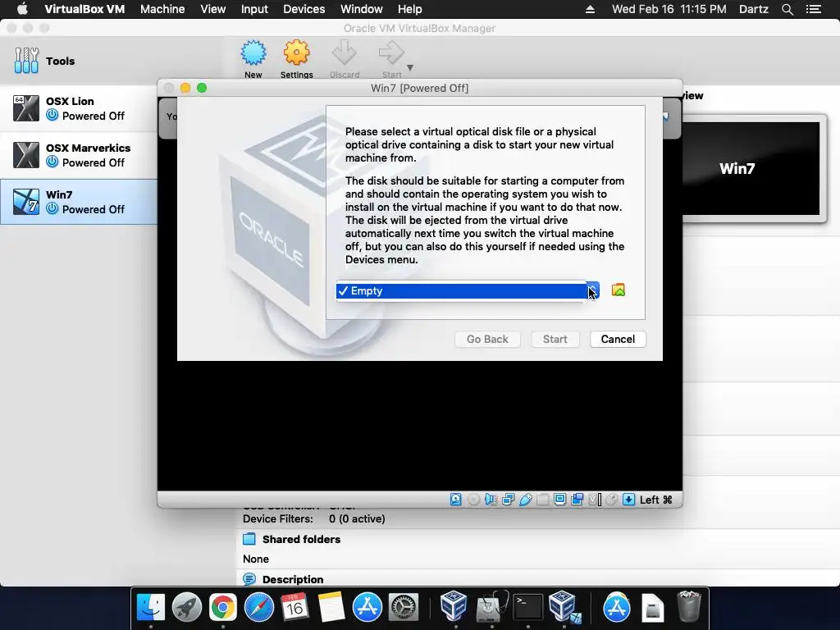Open the VirtualBox VM menu
This screenshot has height=630, width=840.
click(84, 9)
